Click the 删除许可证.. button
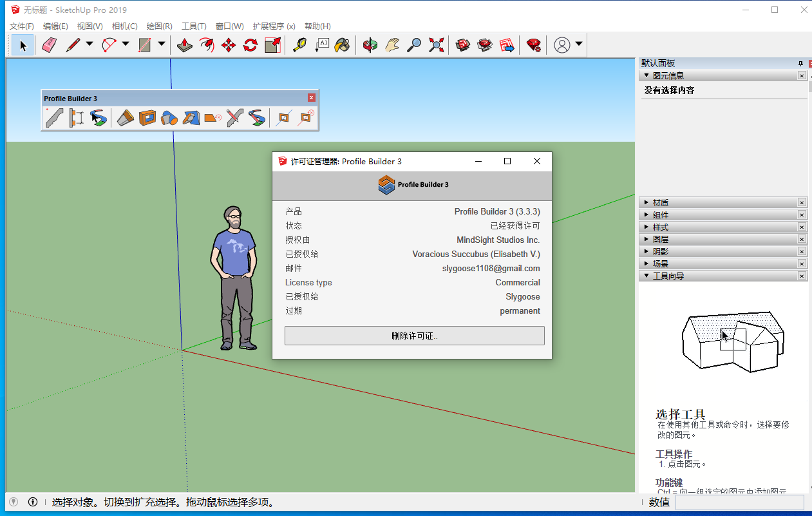 (x=415, y=336)
